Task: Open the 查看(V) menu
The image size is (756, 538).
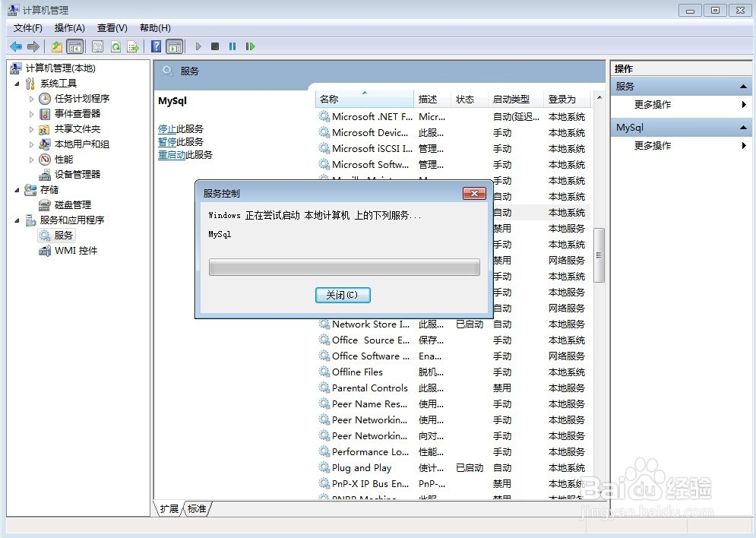Action: pyautogui.click(x=112, y=28)
